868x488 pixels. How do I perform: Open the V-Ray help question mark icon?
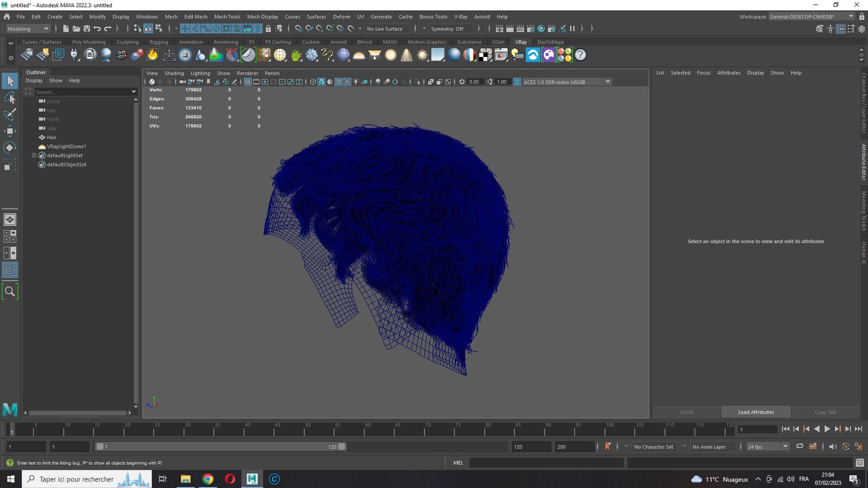[x=580, y=55]
